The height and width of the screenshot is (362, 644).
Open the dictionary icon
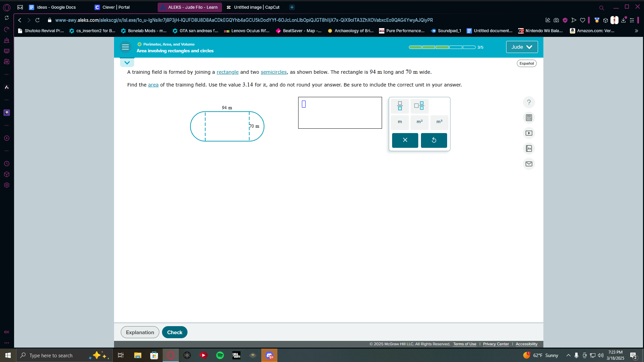tap(529, 148)
